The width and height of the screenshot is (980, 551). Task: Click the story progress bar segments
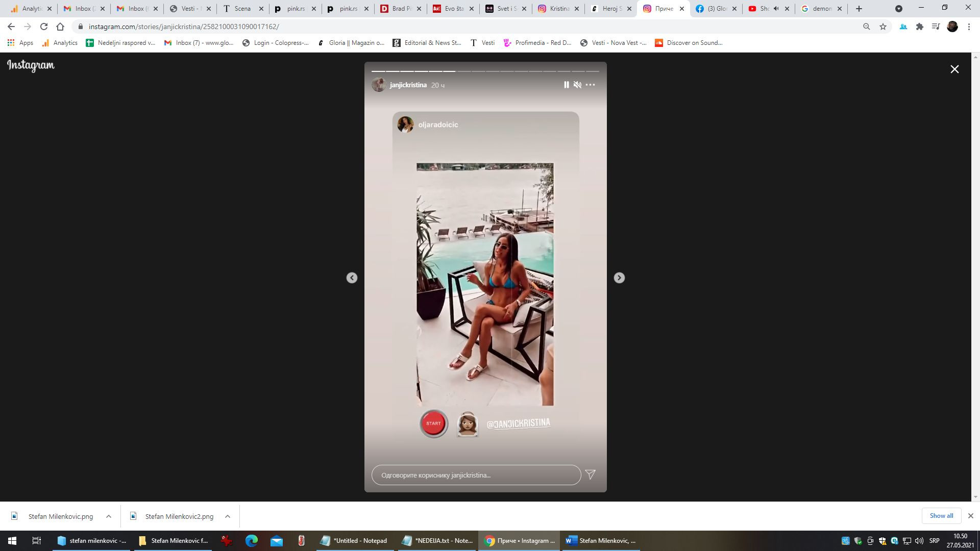pos(485,71)
